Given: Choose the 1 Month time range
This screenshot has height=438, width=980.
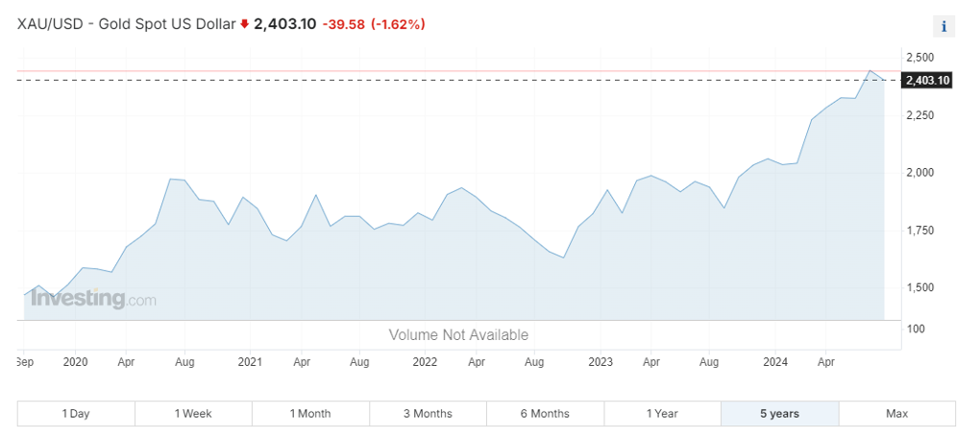Looking at the screenshot, I should point(310,413).
